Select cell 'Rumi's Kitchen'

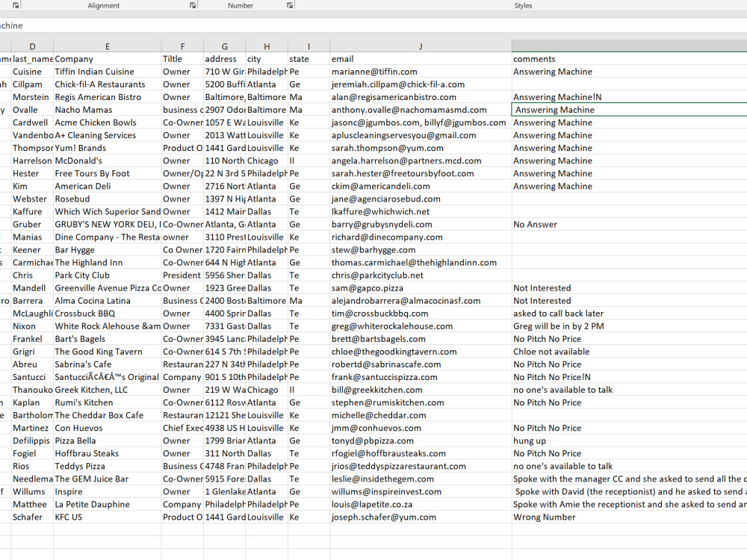tap(108, 403)
